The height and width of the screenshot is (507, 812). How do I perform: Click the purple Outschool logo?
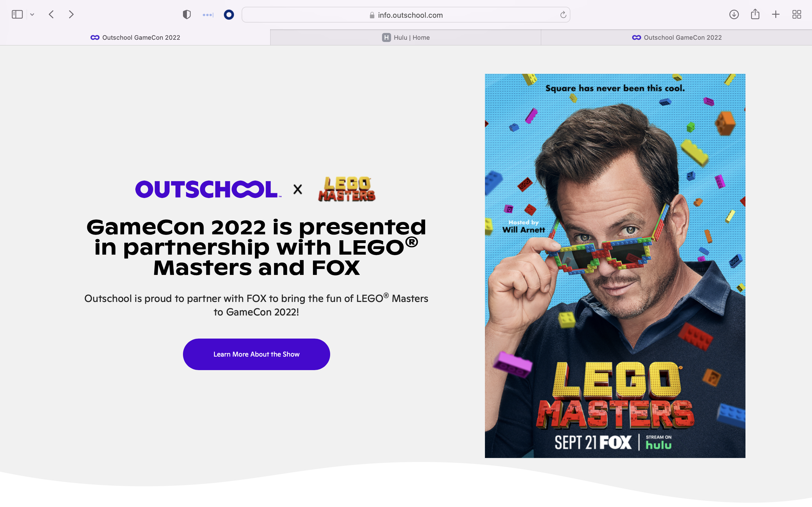coord(208,190)
